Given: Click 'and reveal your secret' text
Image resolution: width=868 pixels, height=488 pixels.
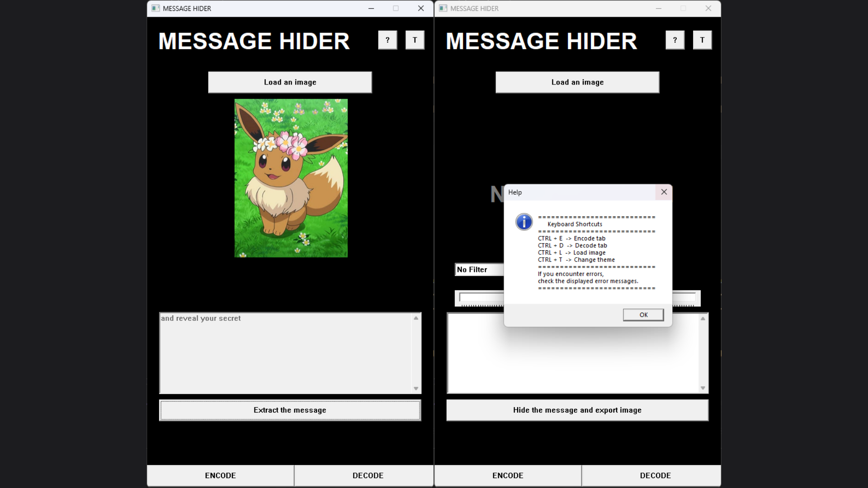Looking at the screenshot, I should tap(201, 319).
